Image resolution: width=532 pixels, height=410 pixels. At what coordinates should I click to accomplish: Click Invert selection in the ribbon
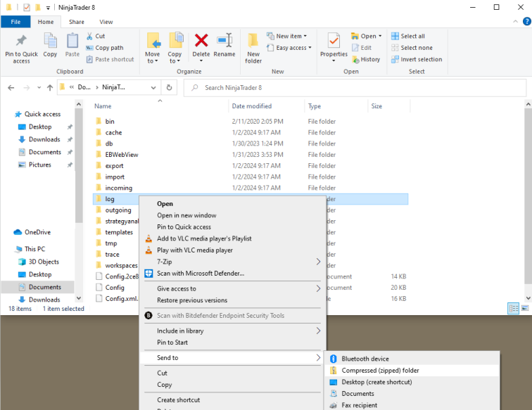click(x=417, y=59)
